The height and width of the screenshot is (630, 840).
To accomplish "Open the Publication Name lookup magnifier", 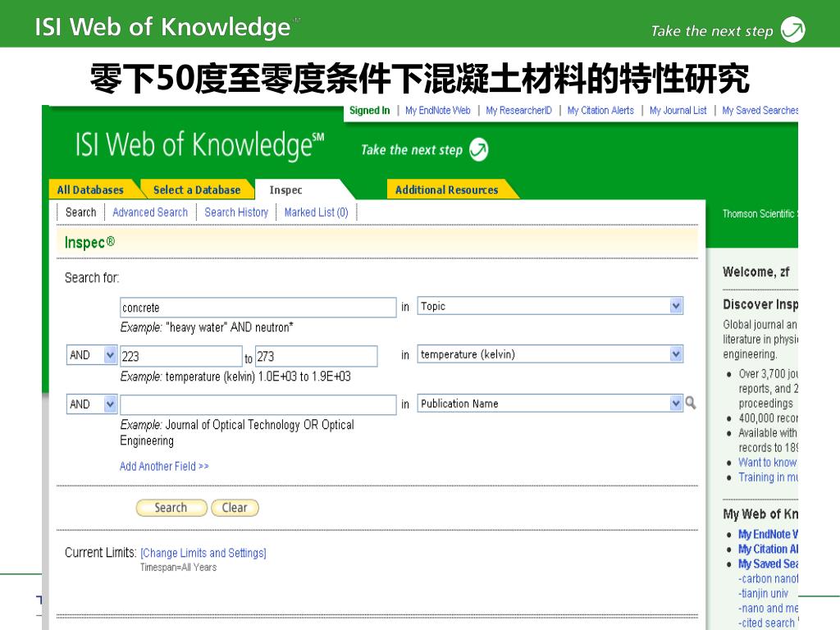I will pyautogui.click(x=691, y=403).
